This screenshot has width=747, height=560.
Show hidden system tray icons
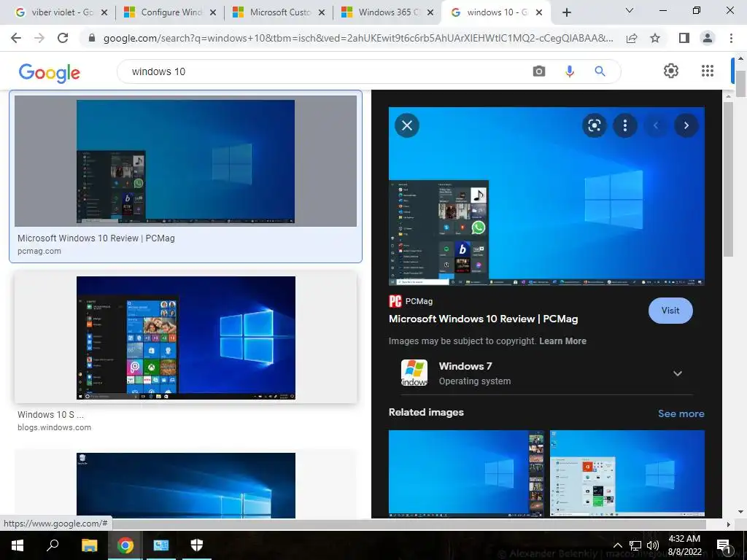(x=617, y=545)
